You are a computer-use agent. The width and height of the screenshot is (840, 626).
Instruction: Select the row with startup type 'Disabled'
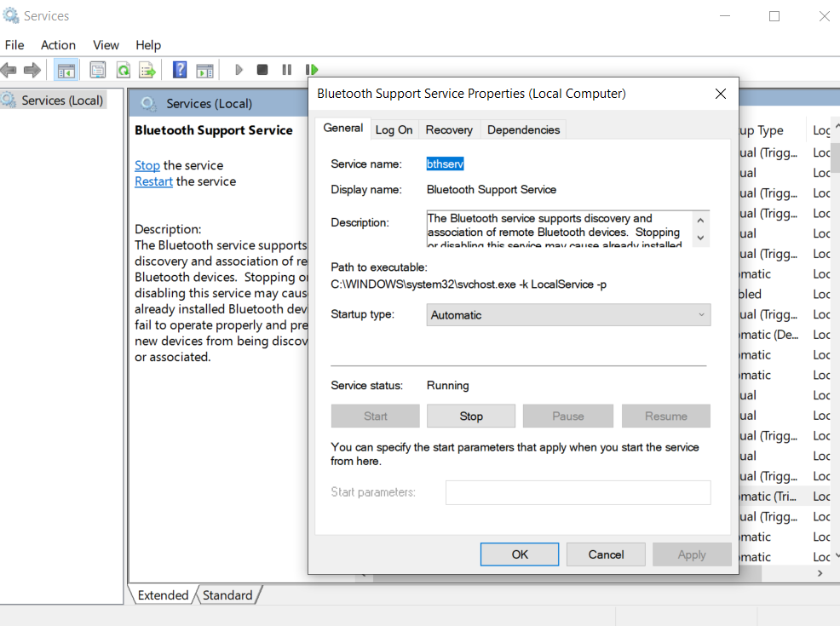[785, 294]
